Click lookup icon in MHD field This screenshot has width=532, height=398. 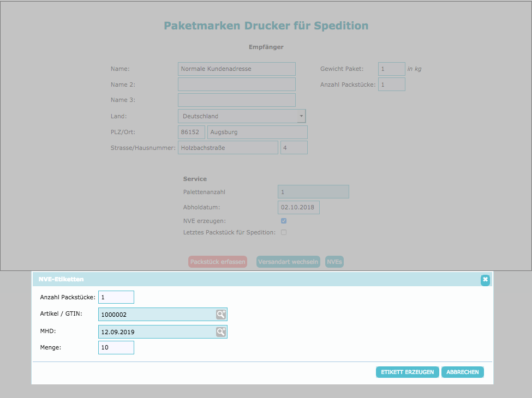tap(220, 331)
